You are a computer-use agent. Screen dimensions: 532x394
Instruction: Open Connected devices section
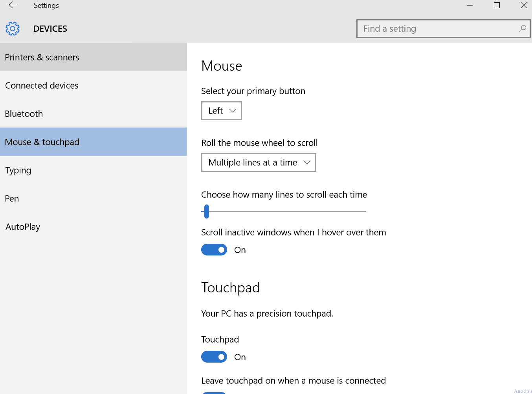tap(94, 86)
